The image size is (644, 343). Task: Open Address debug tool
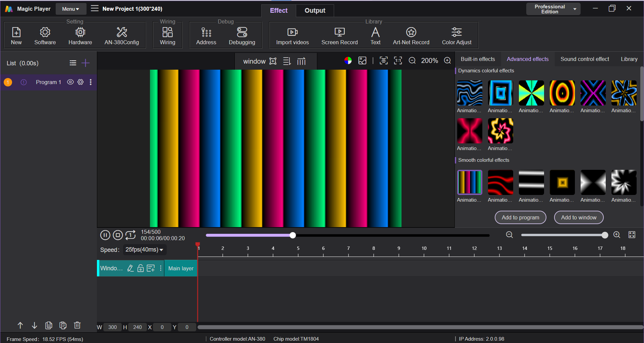[206, 36]
